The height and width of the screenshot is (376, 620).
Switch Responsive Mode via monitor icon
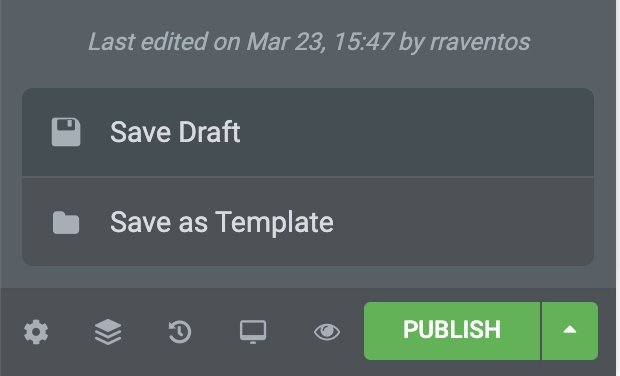[x=253, y=332]
